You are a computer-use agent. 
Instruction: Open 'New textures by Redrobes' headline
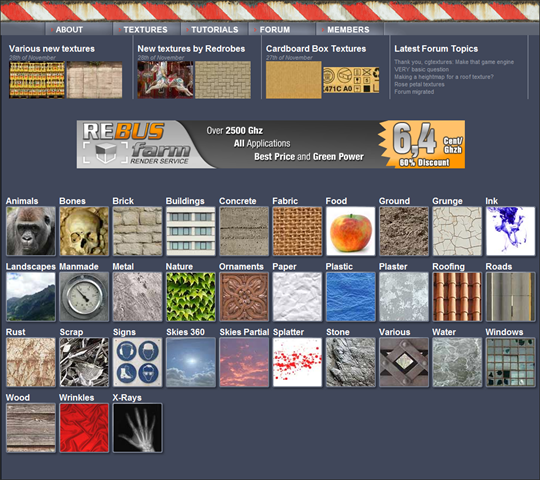point(191,49)
